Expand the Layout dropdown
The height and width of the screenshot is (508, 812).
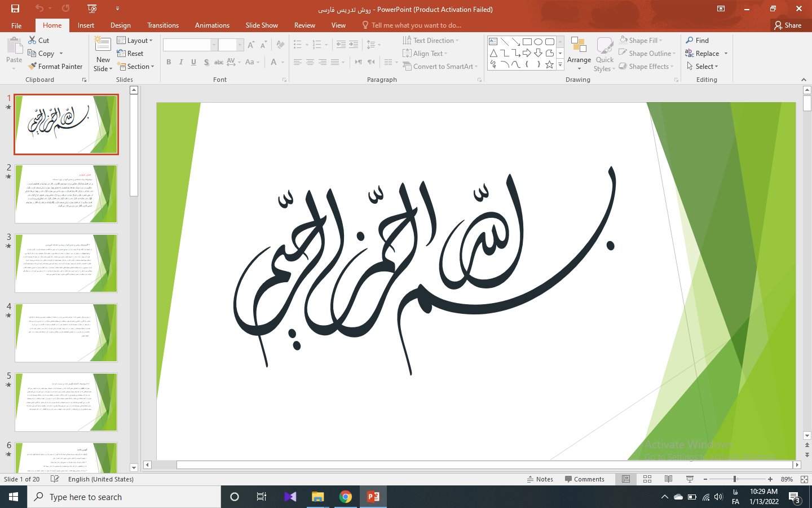tap(135, 41)
